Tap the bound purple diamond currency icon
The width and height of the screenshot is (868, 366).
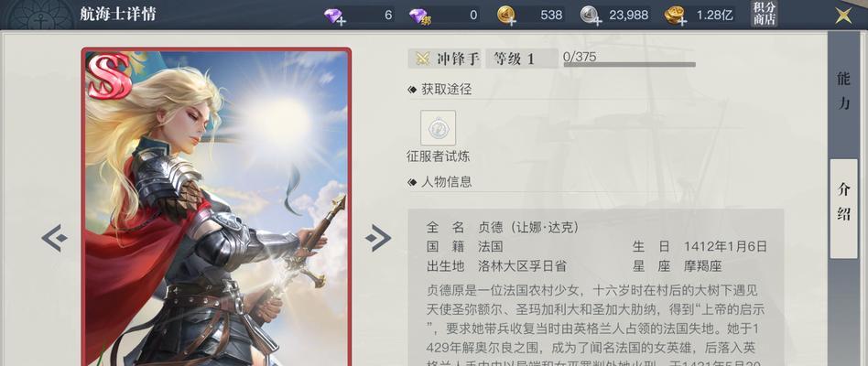(419, 16)
